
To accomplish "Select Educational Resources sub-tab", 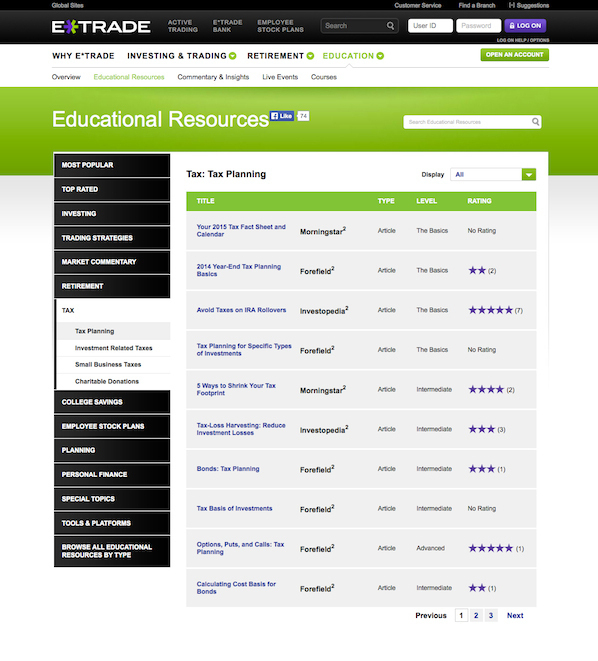I will 129,77.
